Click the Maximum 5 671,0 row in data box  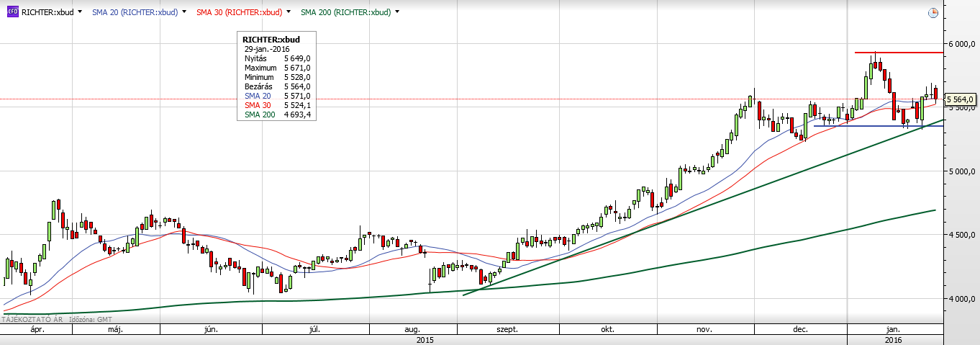coord(277,68)
